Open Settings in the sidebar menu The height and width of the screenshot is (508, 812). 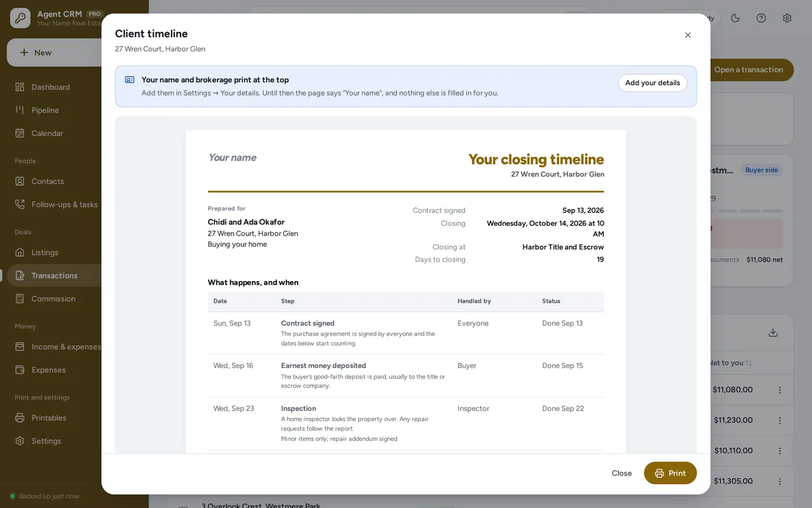coord(46,441)
